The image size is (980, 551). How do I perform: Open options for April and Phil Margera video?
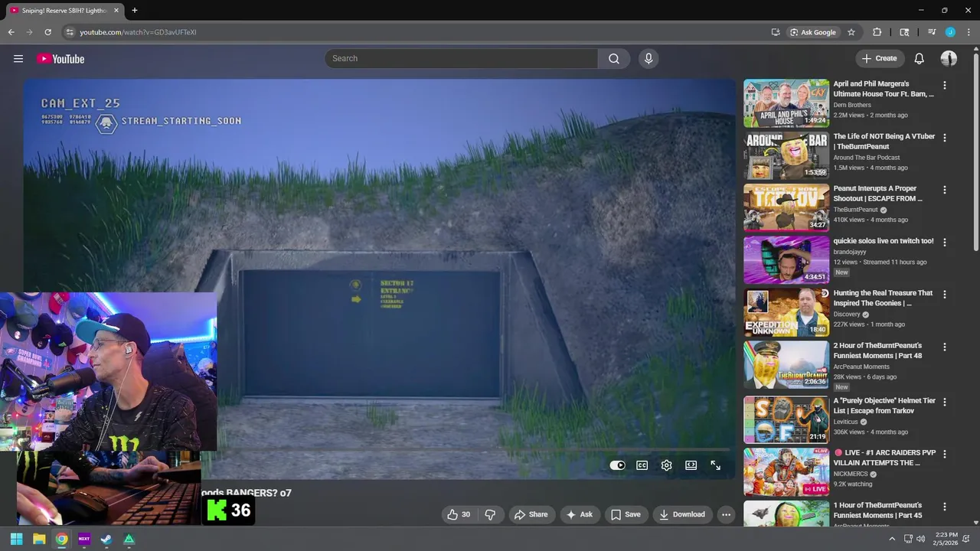[x=944, y=86]
